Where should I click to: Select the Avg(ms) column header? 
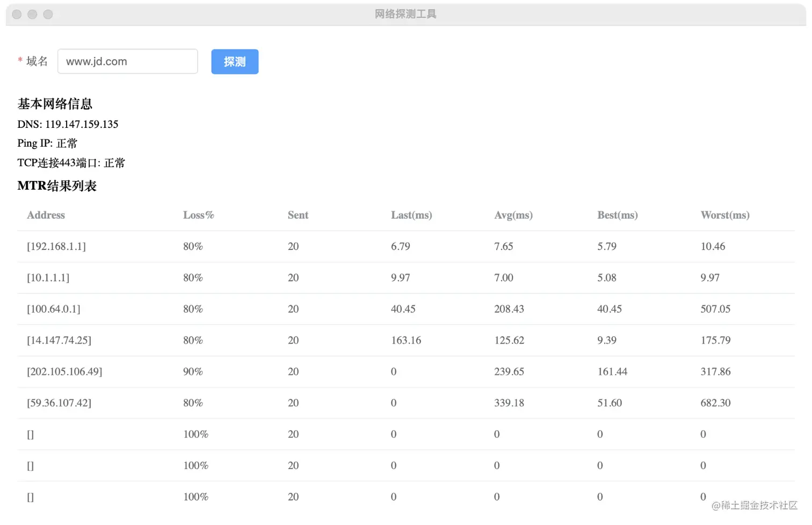(x=513, y=215)
